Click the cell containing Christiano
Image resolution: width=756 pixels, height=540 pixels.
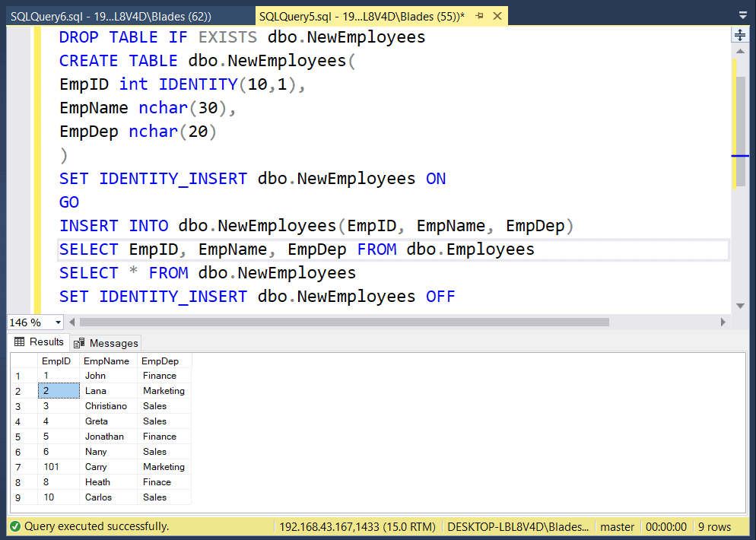(106, 405)
